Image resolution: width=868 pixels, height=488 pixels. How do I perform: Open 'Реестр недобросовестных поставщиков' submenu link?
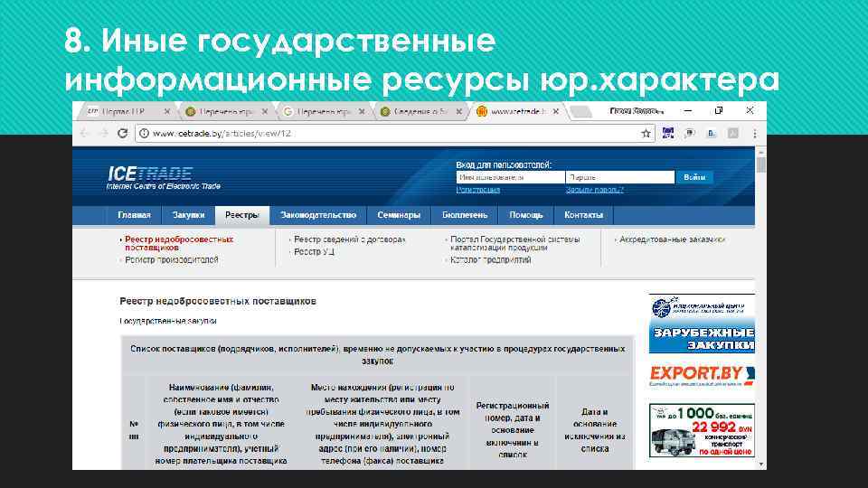pos(179,243)
